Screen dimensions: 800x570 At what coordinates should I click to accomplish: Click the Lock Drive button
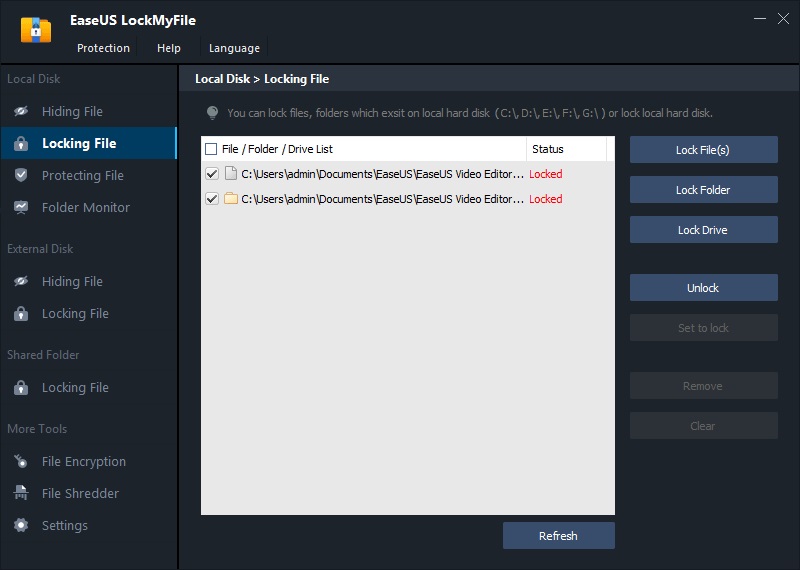pos(704,230)
